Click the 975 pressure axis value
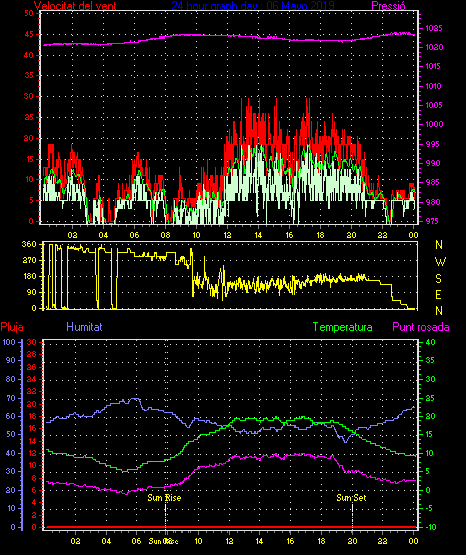Image resolution: width=466 pixels, height=555 pixels. [x=432, y=221]
